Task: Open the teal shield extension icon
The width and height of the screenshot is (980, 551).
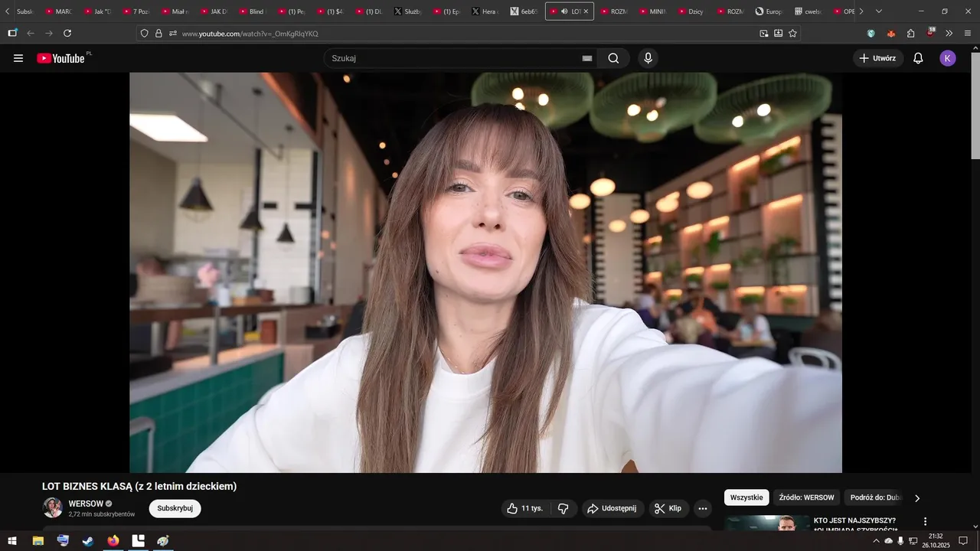Action: tap(871, 34)
